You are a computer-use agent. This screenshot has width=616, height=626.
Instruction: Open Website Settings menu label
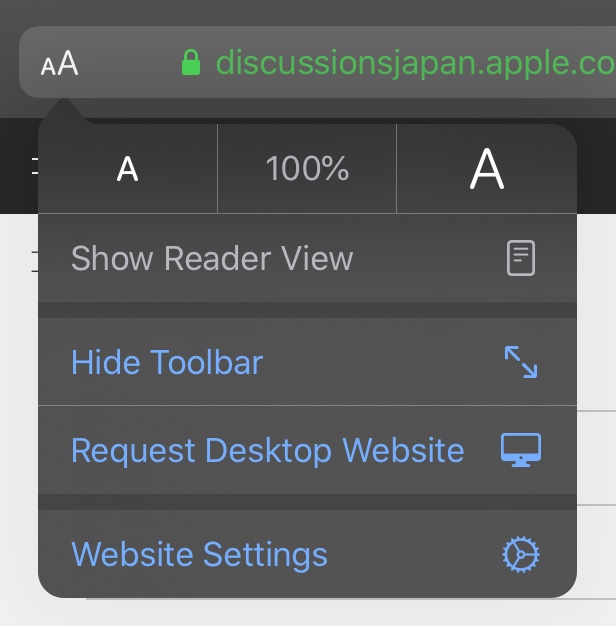(199, 554)
